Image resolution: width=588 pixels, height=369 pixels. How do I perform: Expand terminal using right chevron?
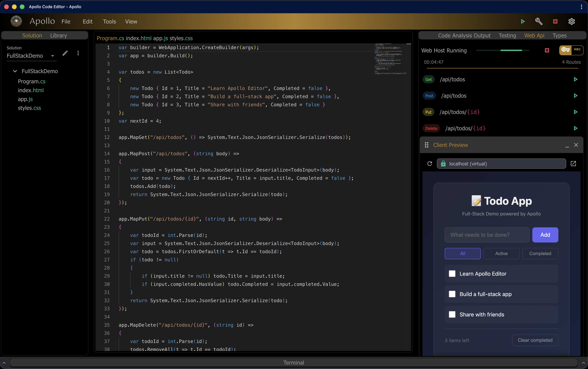coord(583,363)
